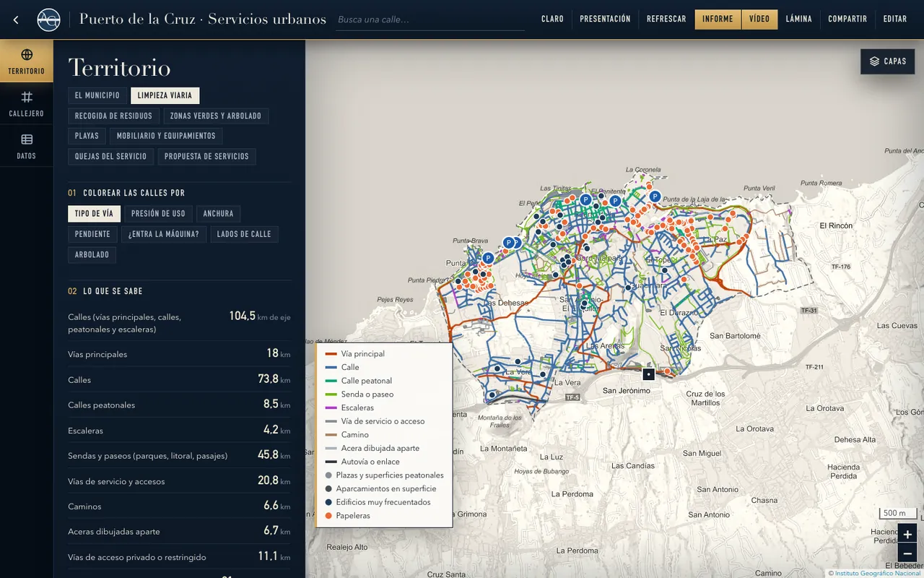This screenshot has height=578, width=924.
Task: Color streets by Presión de Uso
Action: coord(158,214)
